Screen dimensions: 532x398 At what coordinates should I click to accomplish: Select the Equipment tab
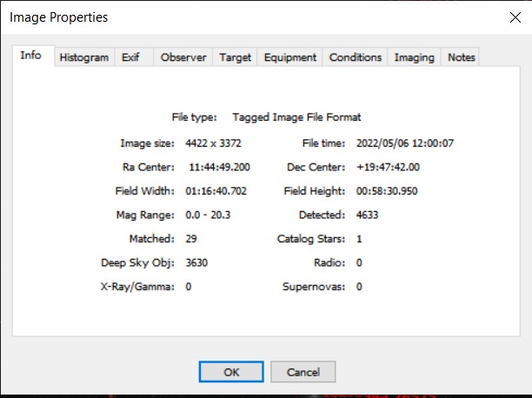pyautogui.click(x=290, y=57)
